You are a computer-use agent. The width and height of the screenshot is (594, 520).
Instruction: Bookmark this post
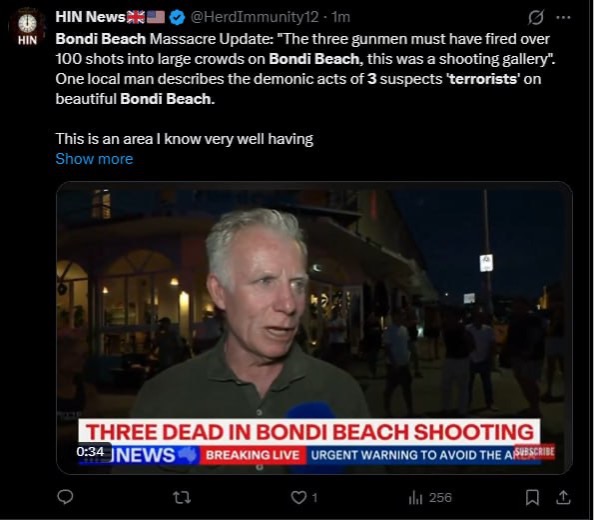[x=532, y=497]
